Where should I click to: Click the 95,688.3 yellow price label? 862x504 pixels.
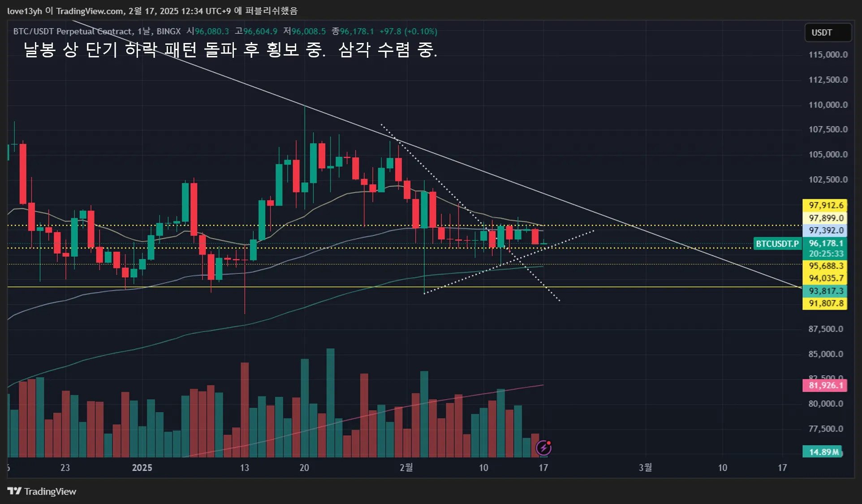[825, 266]
